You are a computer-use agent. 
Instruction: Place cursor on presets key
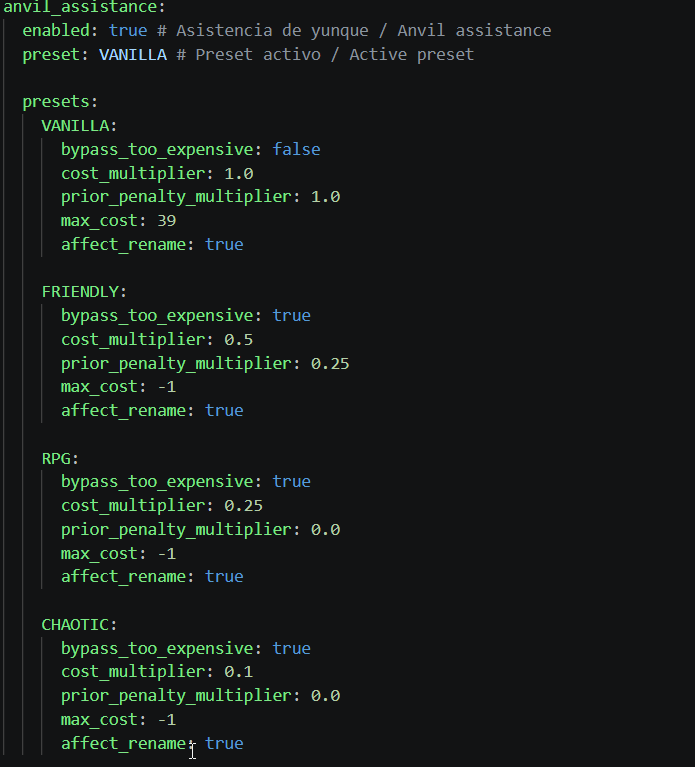point(60,102)
